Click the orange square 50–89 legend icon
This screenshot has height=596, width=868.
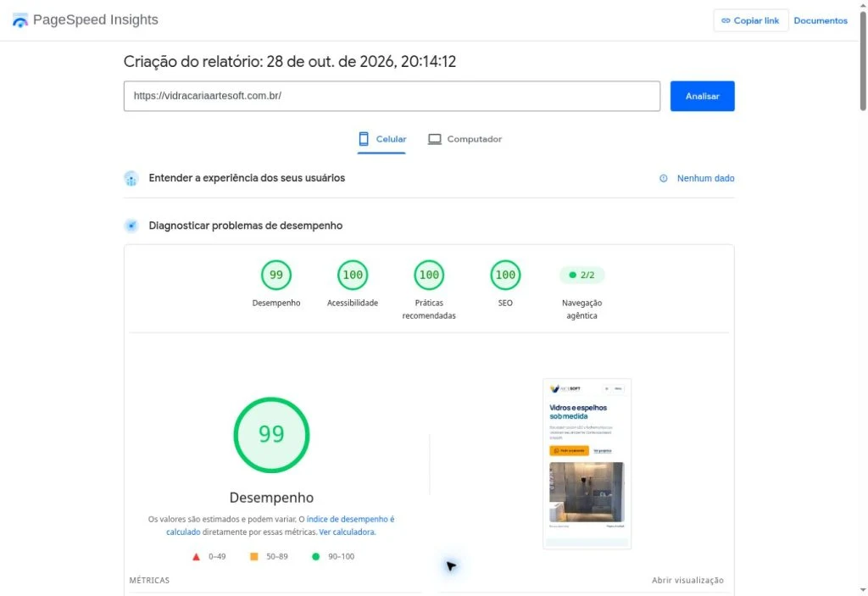coord(254,557)
